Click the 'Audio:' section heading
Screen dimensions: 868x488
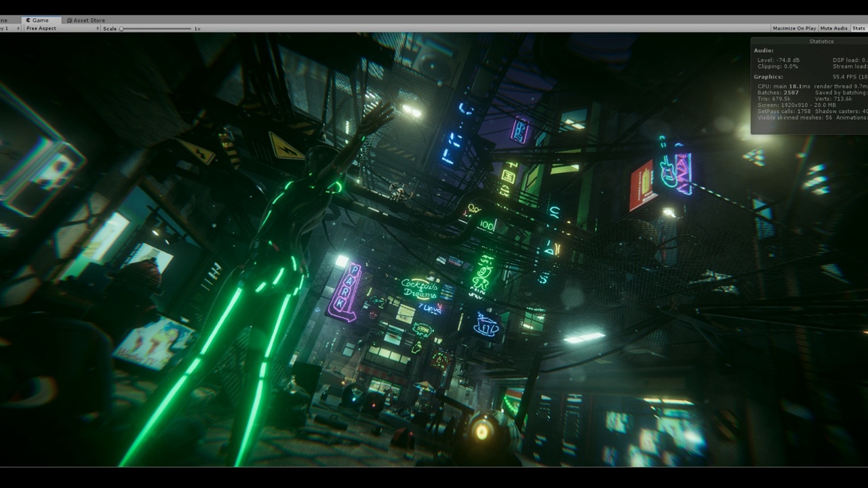click(x=764, y=50)
